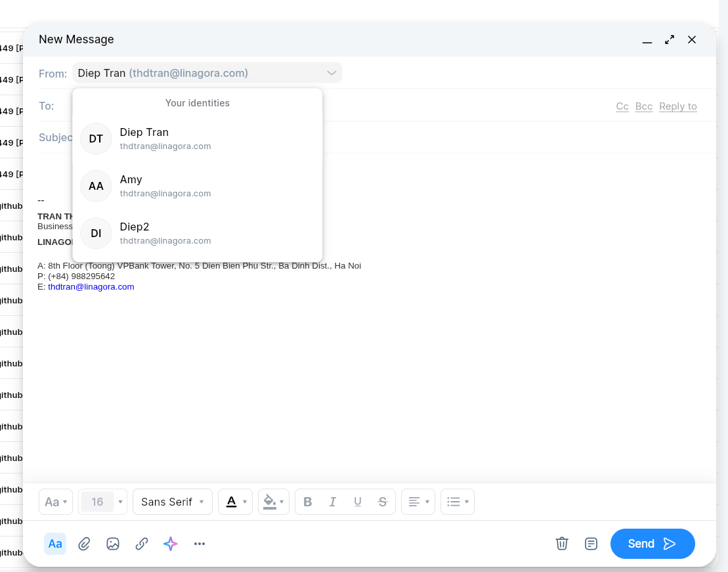728x572 pixels.
Task: Click the phone number line in signature
Action: point(76,276)
